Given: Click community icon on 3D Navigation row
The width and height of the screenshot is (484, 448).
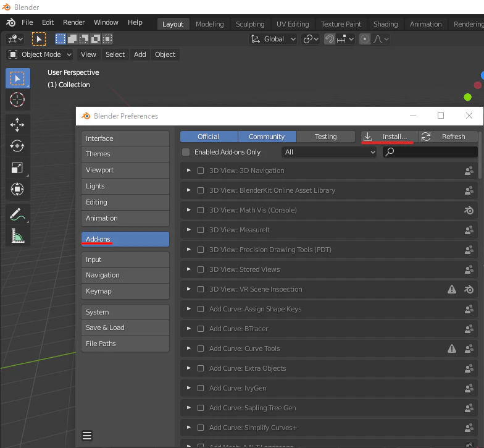Looking at the screenshot, I should (x=469, y=171).
